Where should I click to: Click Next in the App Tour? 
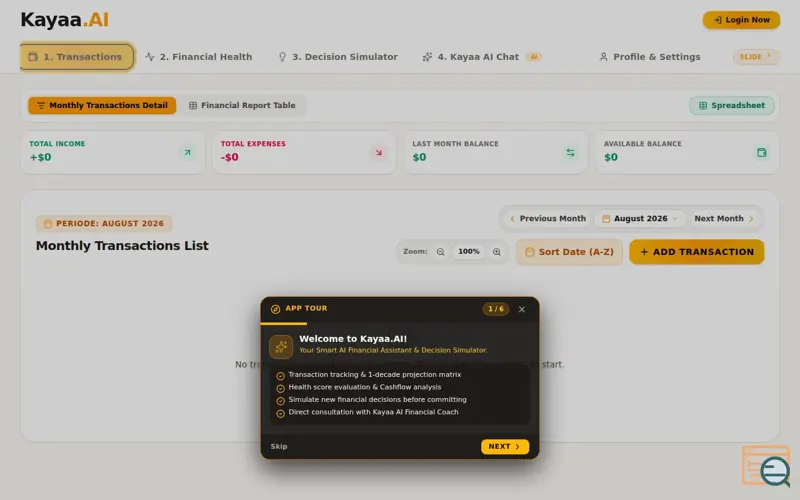click(x=505, y=446)
